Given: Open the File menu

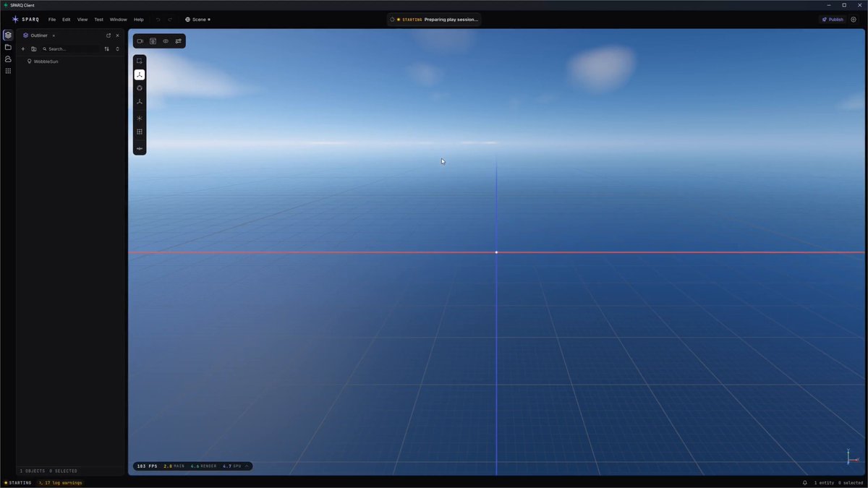Looking at the screenshot, I should 52,20.
